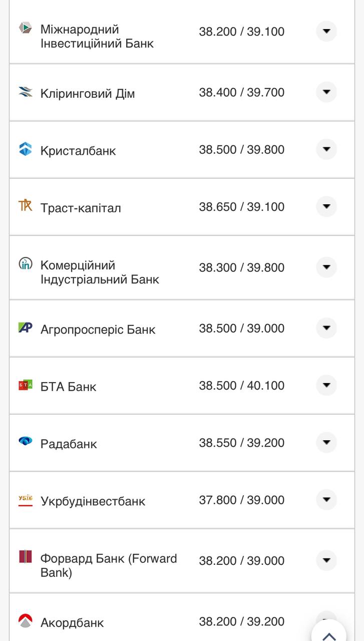Click the Міжнародний Інвестиційний Банк logo icon
This screenshot has width=364, height=641.
pos(26,28)
